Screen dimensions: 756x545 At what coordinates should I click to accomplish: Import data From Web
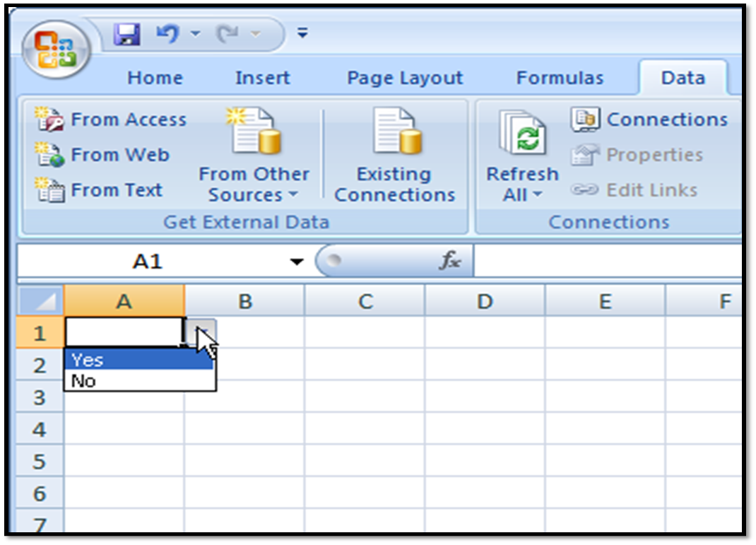click(x=102, y=154)
